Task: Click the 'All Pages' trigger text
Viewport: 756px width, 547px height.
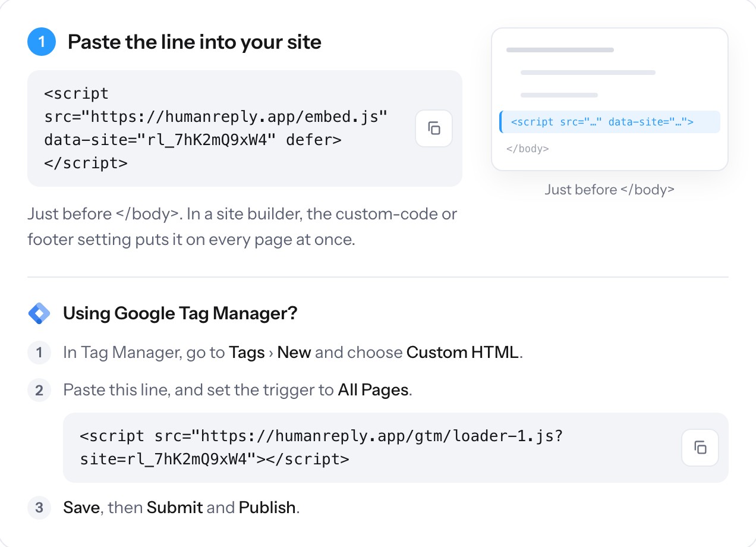Action: (373, 391)
